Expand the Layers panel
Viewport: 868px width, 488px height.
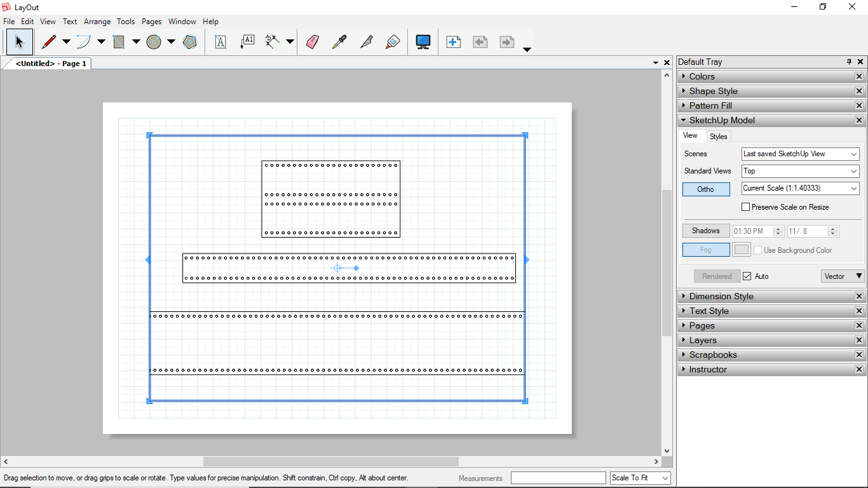click(703, 340)
